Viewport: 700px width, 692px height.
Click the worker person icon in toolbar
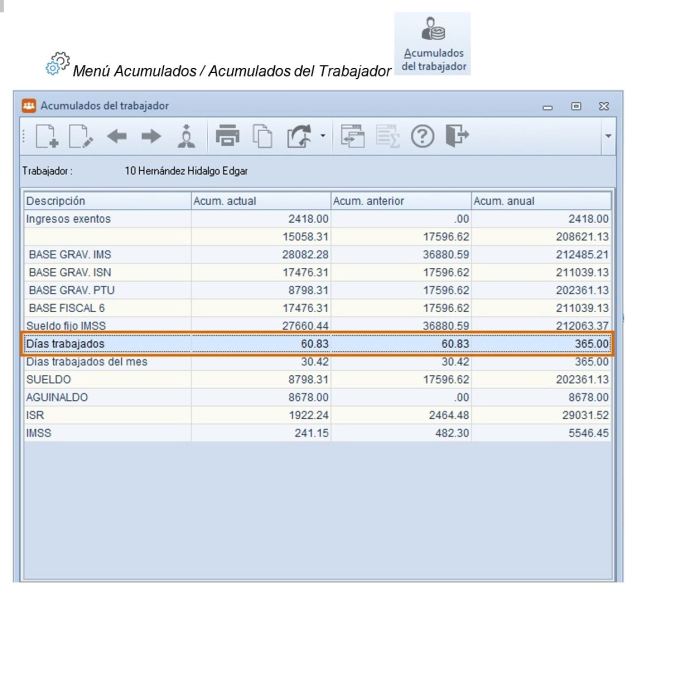[x=186, y=136]
